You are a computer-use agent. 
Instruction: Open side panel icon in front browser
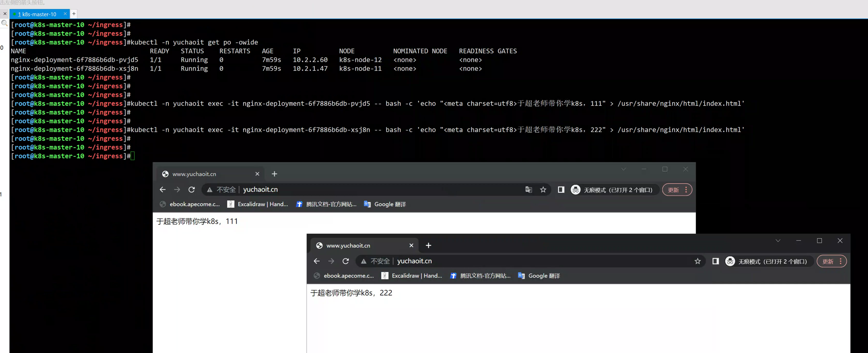(x=715, y=261)
